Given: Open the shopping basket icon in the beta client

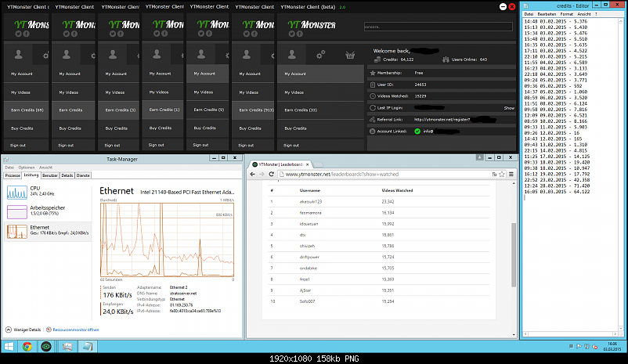Looking at the screenshot, I should (350, 55).
